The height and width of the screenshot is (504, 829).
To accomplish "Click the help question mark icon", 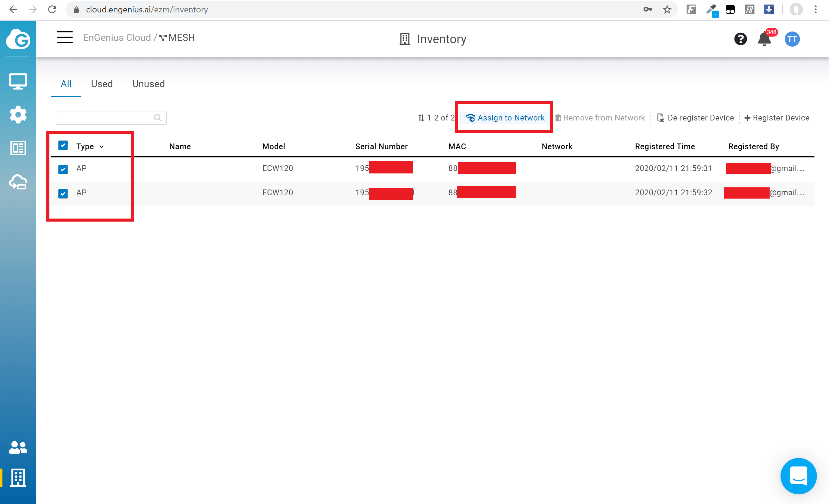I will [741, 39].
